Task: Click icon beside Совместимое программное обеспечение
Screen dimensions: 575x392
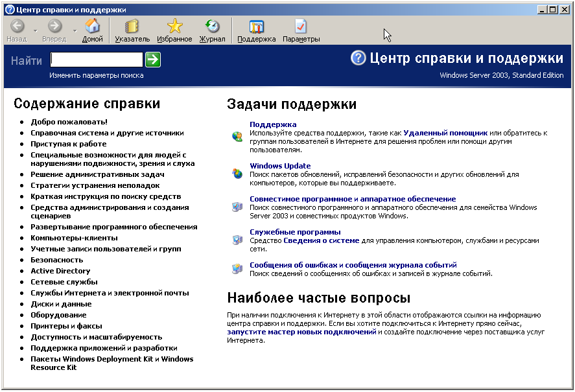Action: (x=237, y=207)
